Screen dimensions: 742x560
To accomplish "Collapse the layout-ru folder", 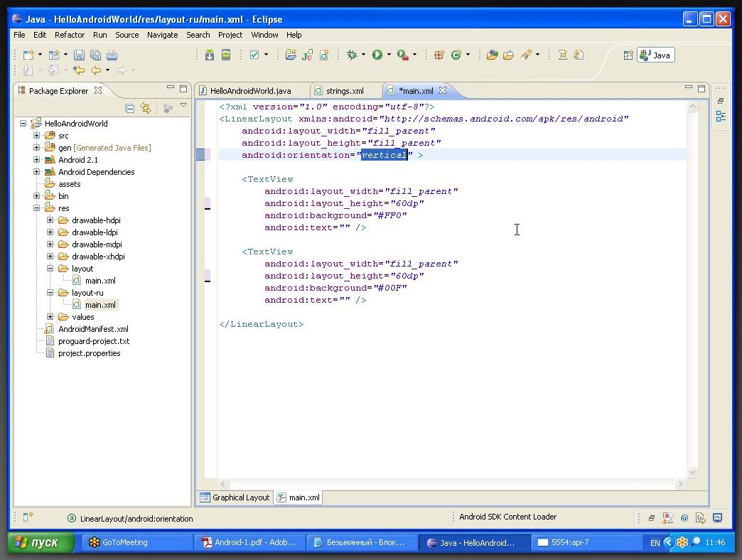I will (50, 292).
